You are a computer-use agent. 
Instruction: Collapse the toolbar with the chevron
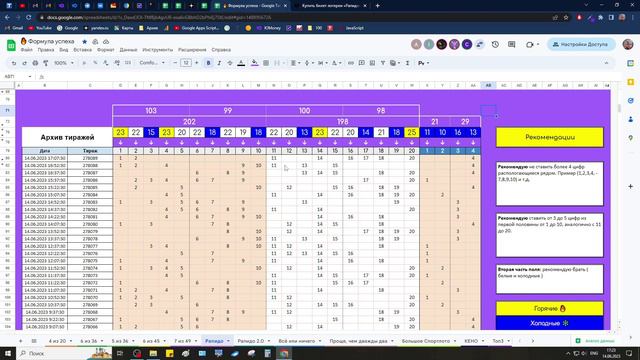click(x=606, y=63)
